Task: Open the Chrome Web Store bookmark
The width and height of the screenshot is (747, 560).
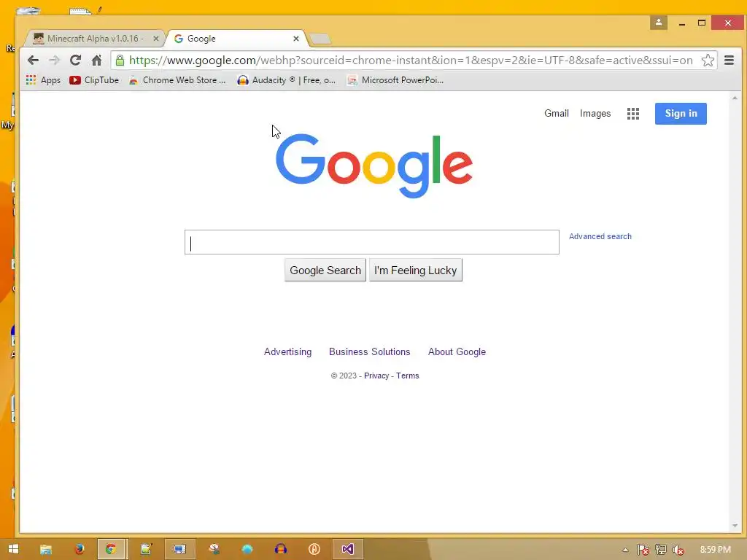Action: (177, 80)
